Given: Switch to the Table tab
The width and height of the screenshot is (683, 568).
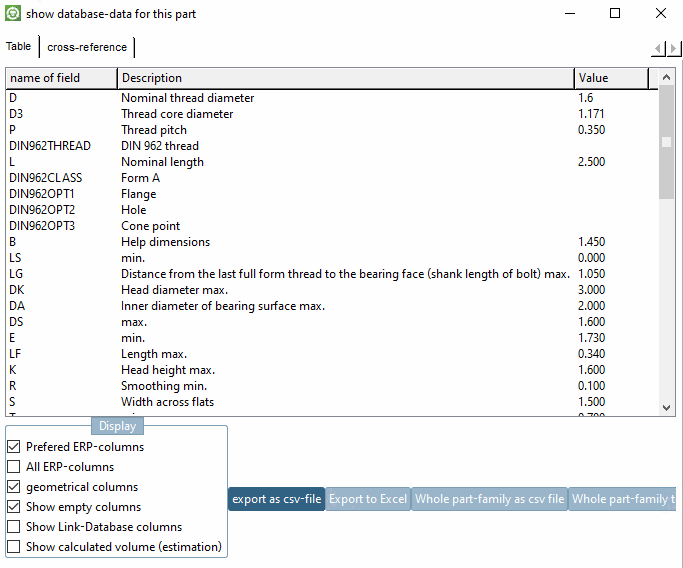Looking at the screenshot, I should coord(19,46).
